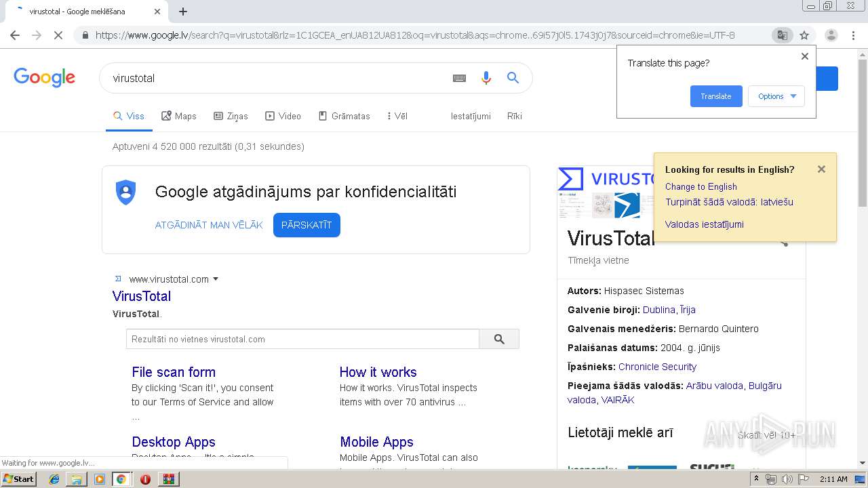Click the translate icon in address bar
Viewport: 868px width, 488px height.
782,35
